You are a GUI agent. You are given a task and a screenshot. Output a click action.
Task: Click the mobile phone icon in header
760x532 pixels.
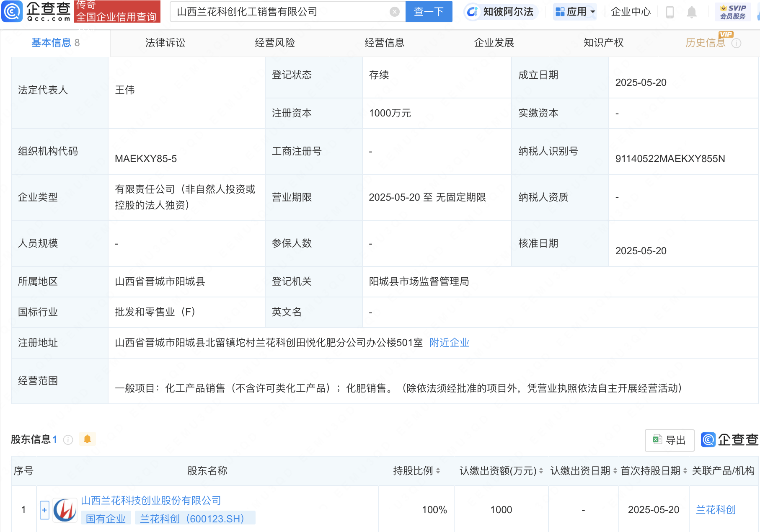[x=670, y=12]
